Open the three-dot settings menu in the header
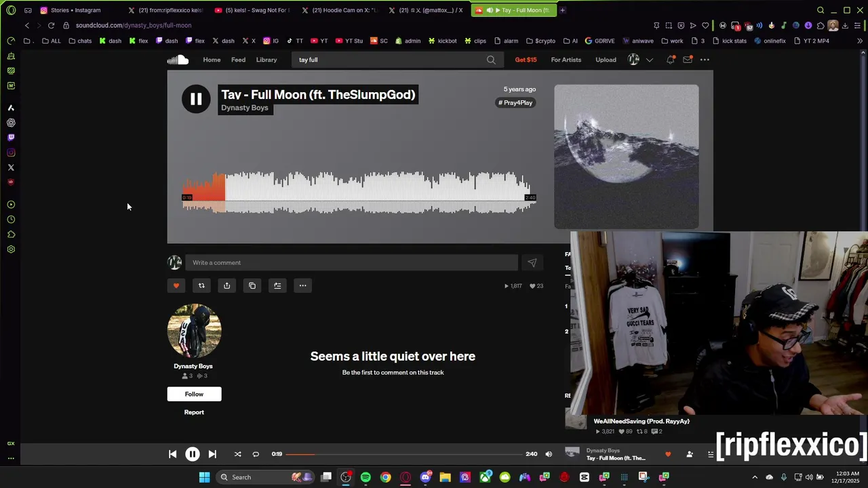This screenshot has width=868, height=488. pos(705,60)
